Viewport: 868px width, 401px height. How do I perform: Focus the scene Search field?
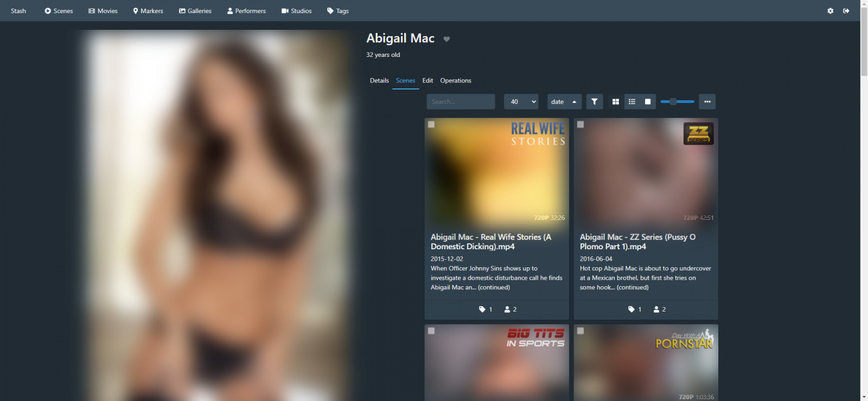[461, 102]
